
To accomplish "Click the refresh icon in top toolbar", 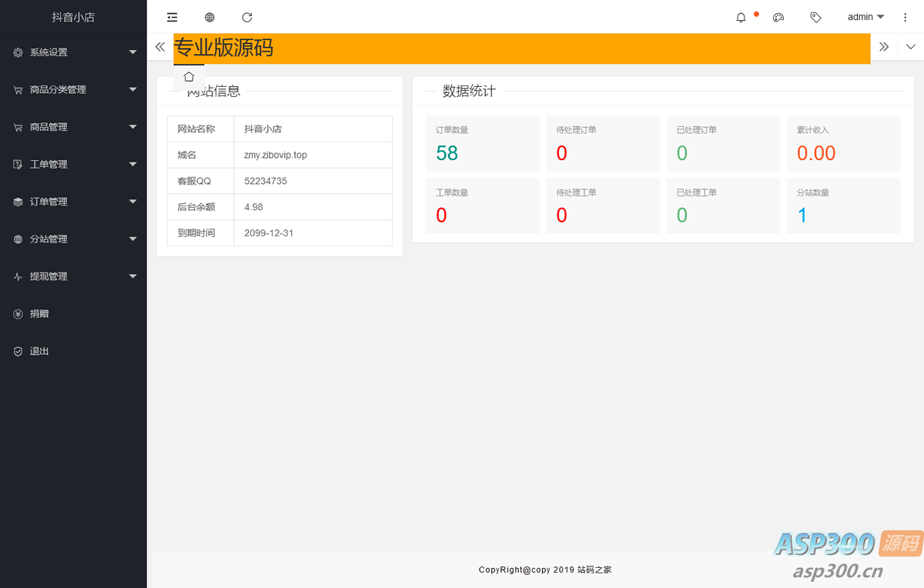I will 247,17.
